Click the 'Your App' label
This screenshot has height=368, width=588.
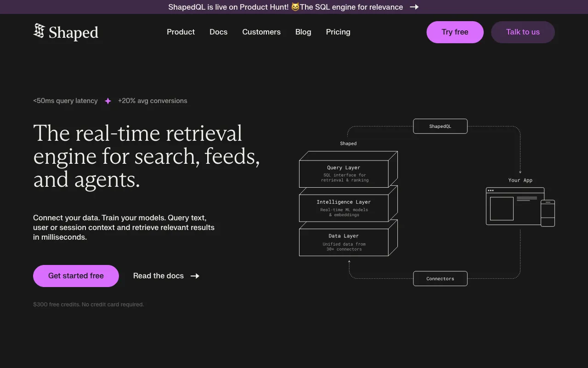[520, 180]
